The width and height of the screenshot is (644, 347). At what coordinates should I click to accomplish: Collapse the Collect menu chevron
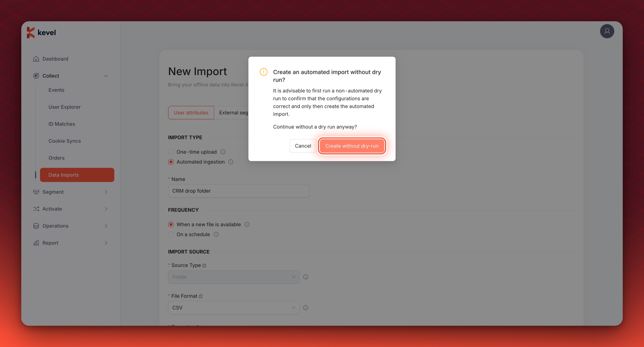(x=106, y=76)
